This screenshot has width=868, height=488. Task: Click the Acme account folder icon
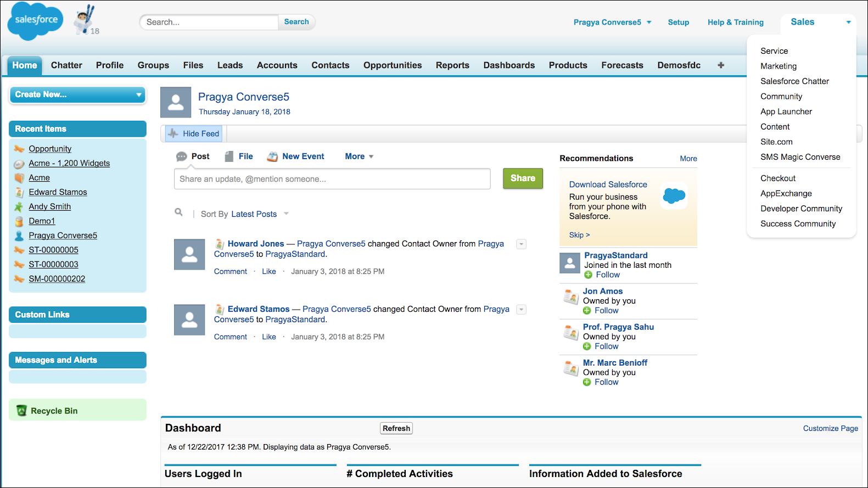[x=19, y=178]
